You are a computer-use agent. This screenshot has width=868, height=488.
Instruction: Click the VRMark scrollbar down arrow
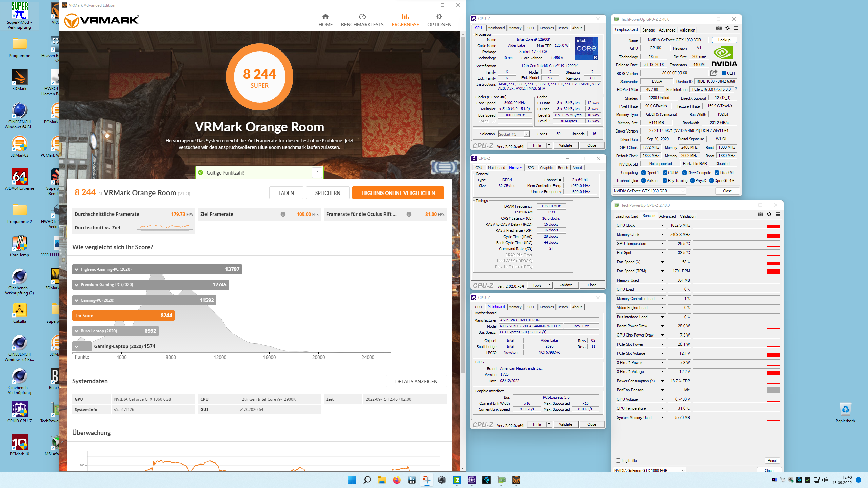click(463, 468)
